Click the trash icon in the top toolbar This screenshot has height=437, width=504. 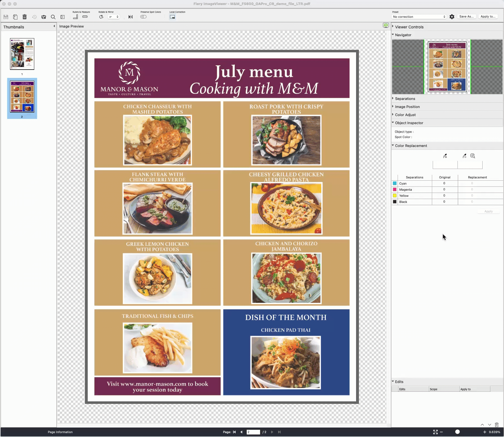[x=25, y=17]
